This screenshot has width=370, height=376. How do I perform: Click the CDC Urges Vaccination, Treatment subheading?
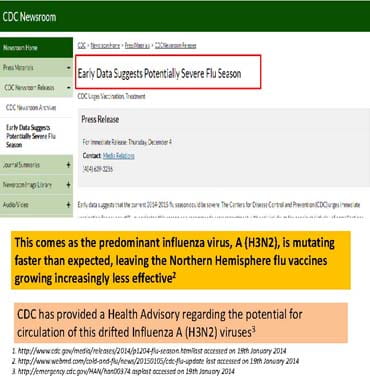(x=111, y=96)
